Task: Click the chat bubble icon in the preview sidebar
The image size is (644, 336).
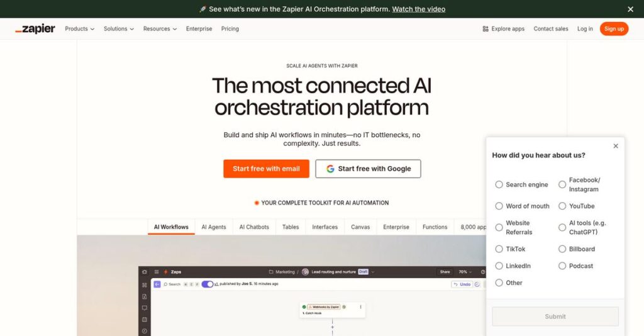Action: point(145,308)
